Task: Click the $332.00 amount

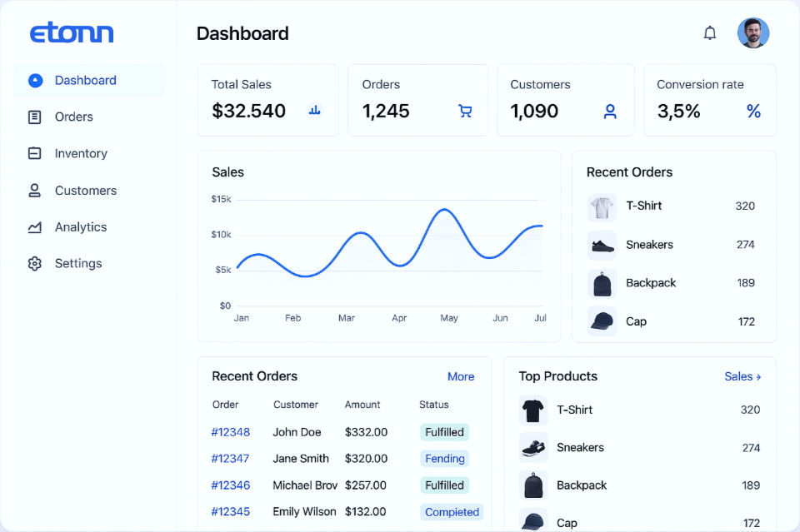Action: coord(367,432)
